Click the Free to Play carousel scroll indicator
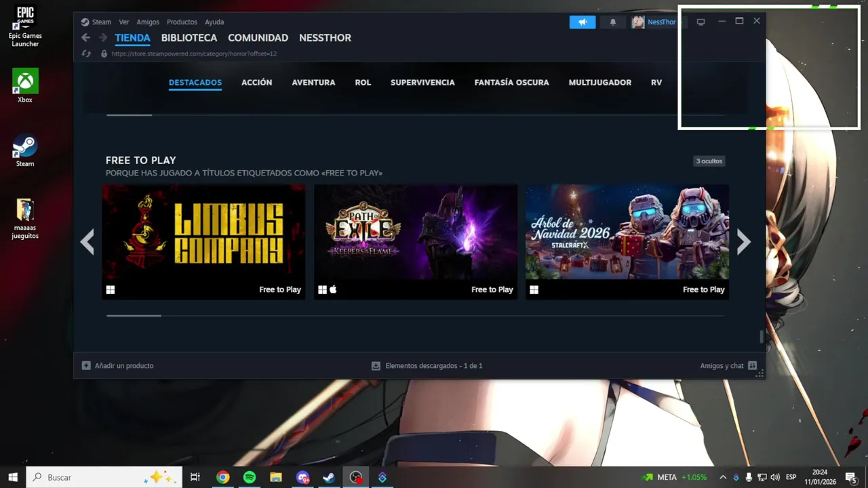The height and width of the screenshot is (488, 868). click(x=134, y=315)
